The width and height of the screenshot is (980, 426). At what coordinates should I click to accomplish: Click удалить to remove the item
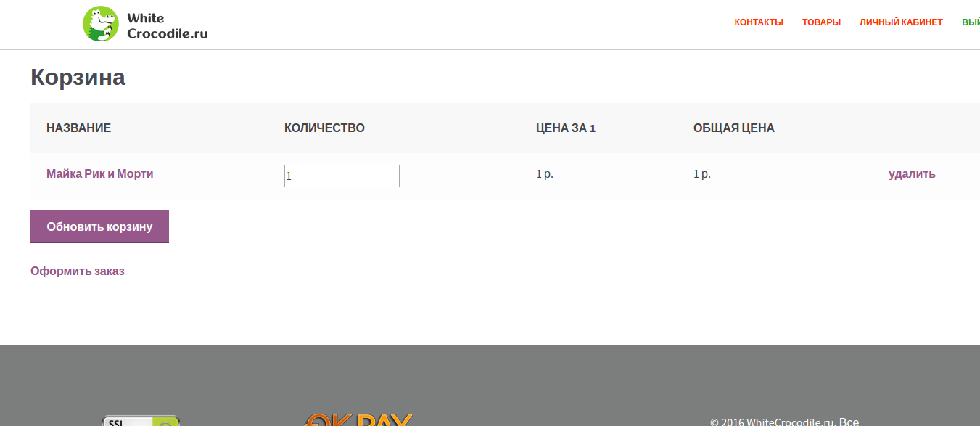(x=912, y=174)
